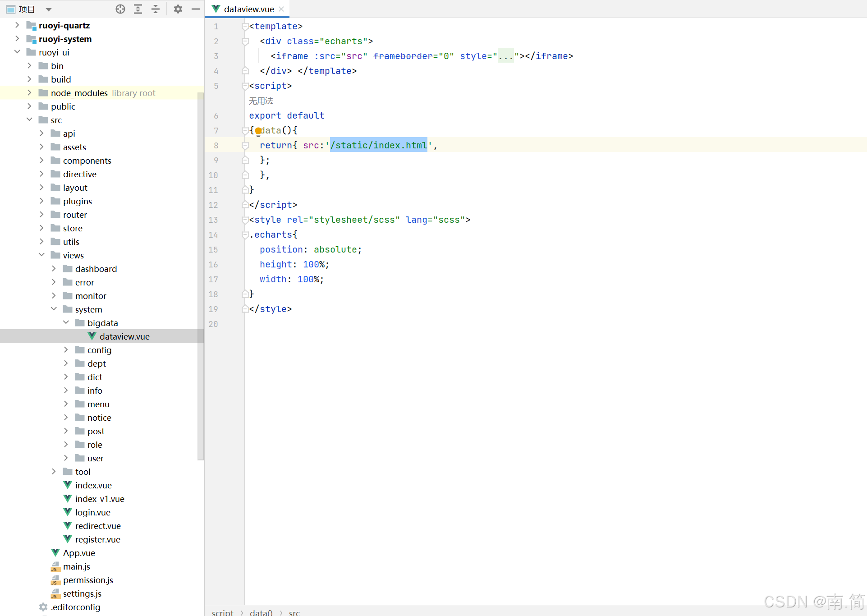Click the yellow lightbulb intention icon
The image size is (867, 616).
click(258, 131)
